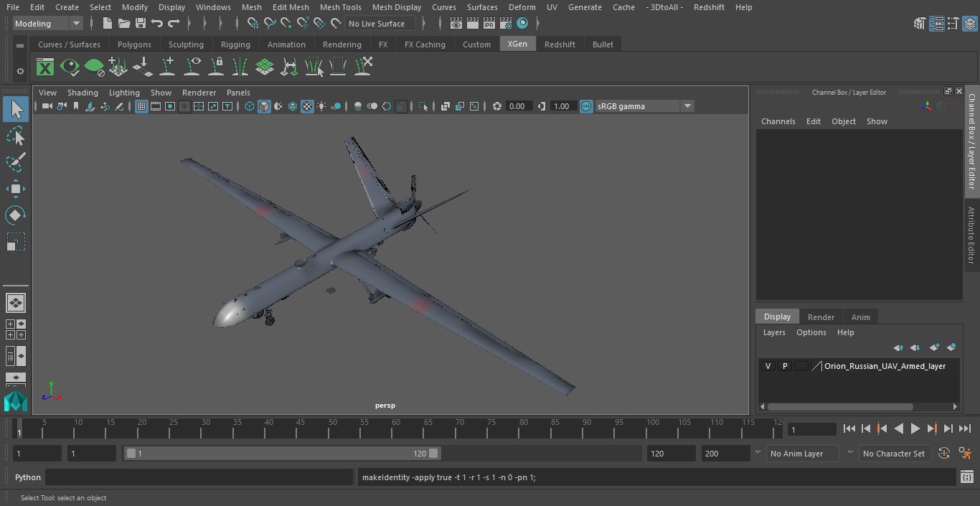The height and width of the screenshot is (506, 980).
Task: Switch to the Rigging shelf tab
Action: [235, 44]
